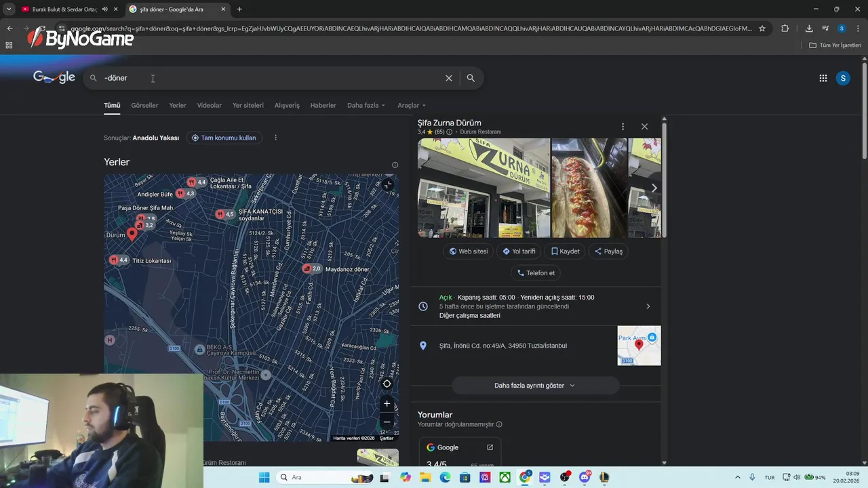
Task: Expand Araçlar dropdown
Action: click(x=412, y=106)
